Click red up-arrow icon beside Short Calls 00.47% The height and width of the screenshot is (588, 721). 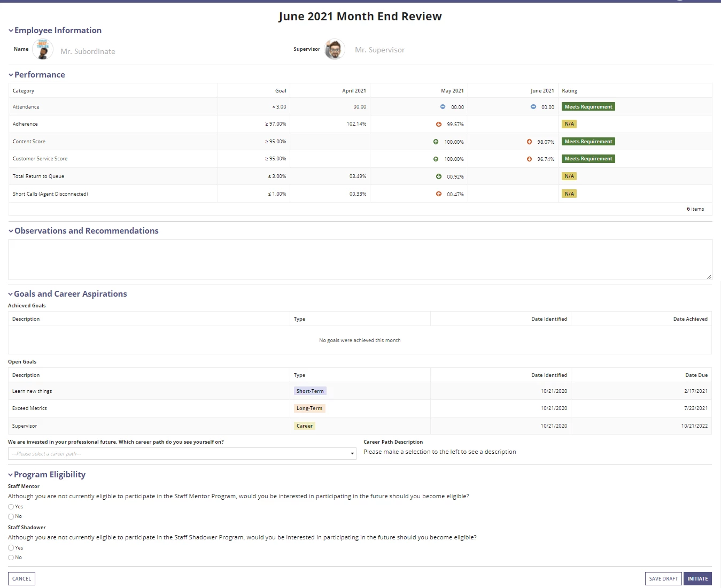click(x=439, y=194)
